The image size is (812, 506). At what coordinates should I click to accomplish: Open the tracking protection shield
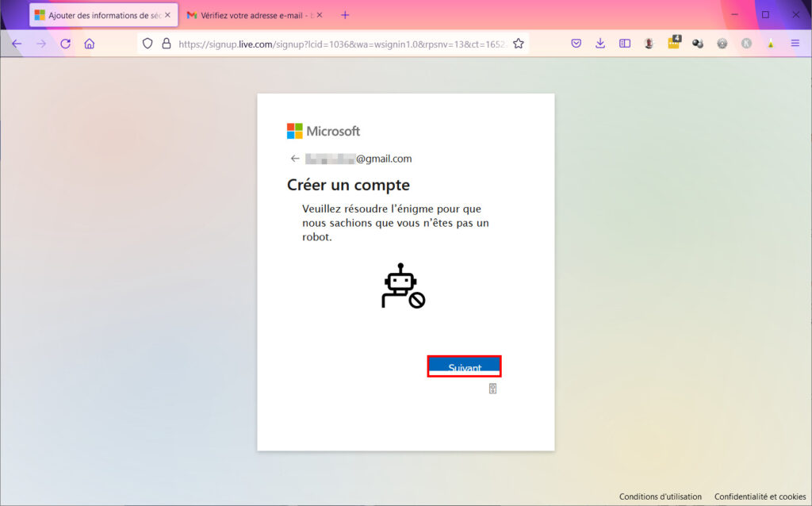(x=147, y=44)
